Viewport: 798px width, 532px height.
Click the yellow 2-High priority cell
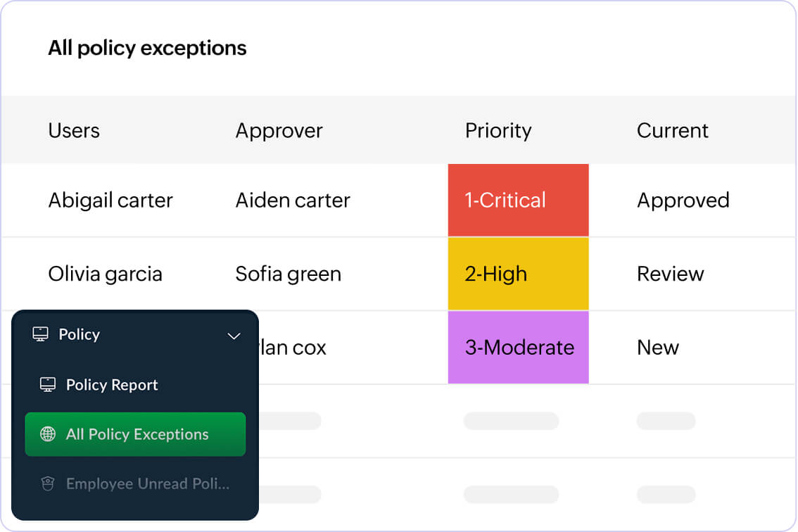click(x=518, y=274)
